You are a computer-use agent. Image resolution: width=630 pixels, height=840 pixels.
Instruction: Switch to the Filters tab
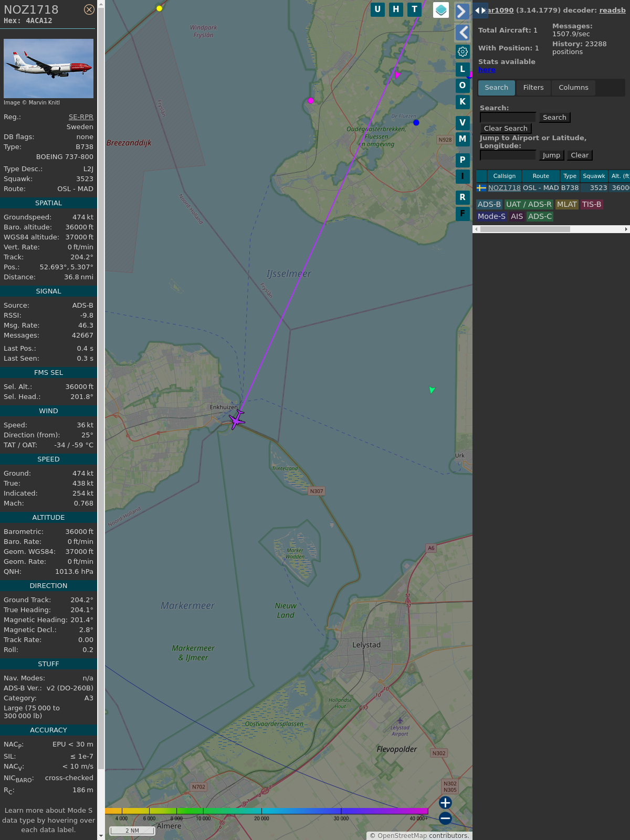click(x=533, y=88)
